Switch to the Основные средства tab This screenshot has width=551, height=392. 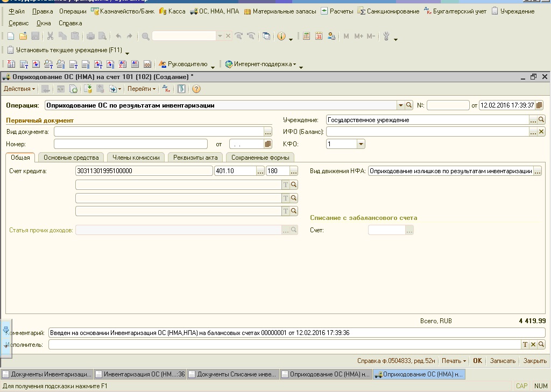point(71,158)
